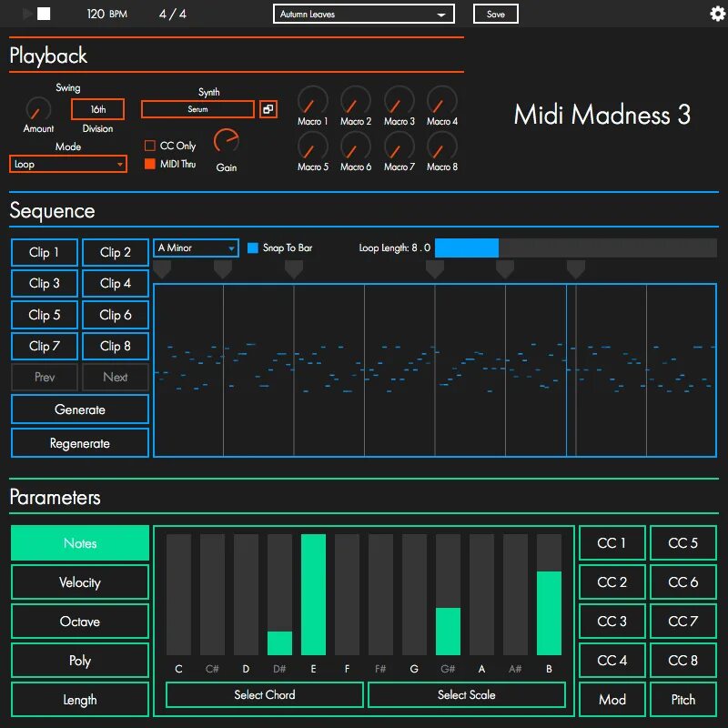The height and width of the screenshot is (728, 728).
Task: Click the Macro 6 knob
Action: 356,146
